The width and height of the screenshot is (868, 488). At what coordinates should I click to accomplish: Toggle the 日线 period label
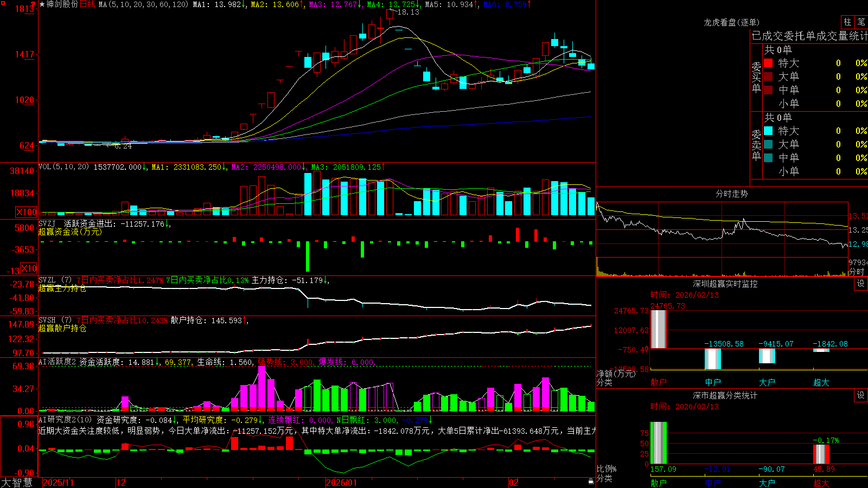pos(87,4)
